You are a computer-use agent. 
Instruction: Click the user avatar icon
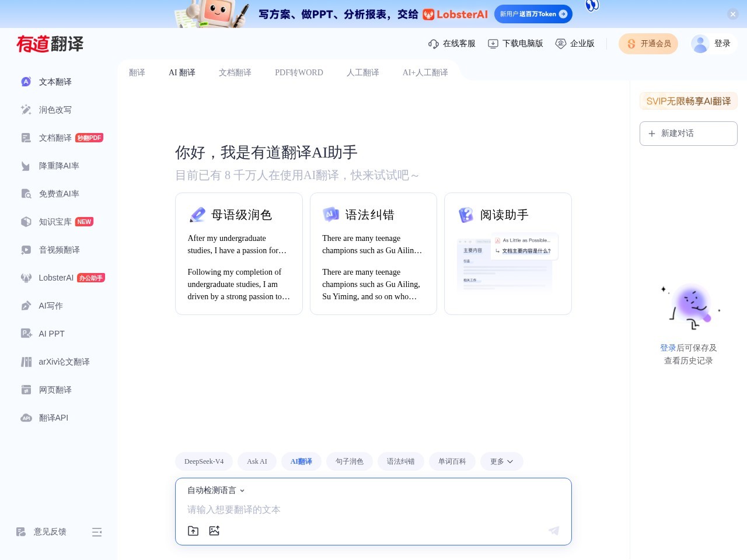(x=700, y=44)
